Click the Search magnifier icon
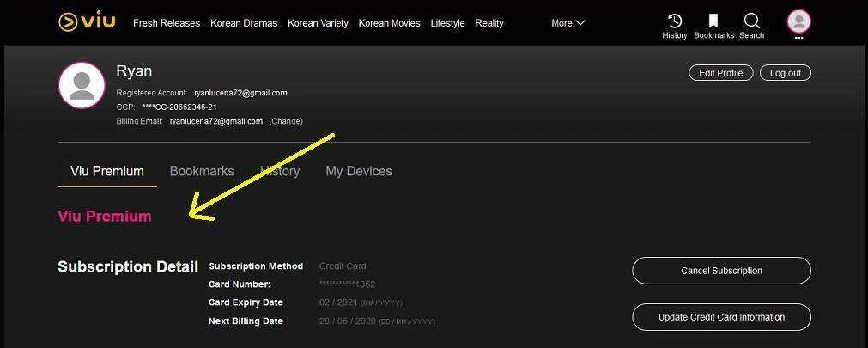Viewport: 868px width, 348px height. tap(751, 21)
